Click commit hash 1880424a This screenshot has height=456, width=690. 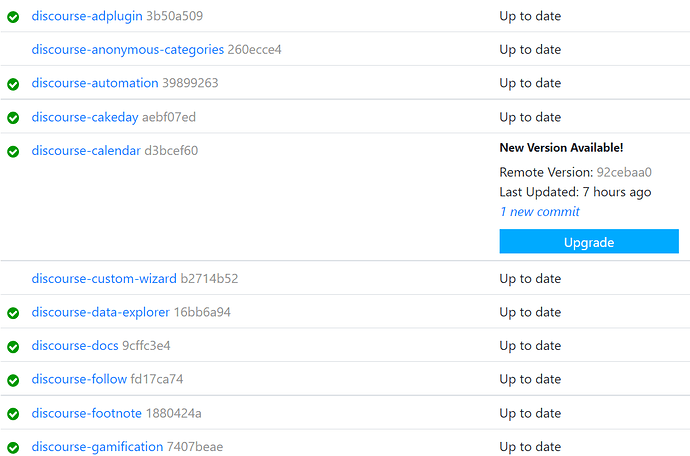click(x=173, y=413)
